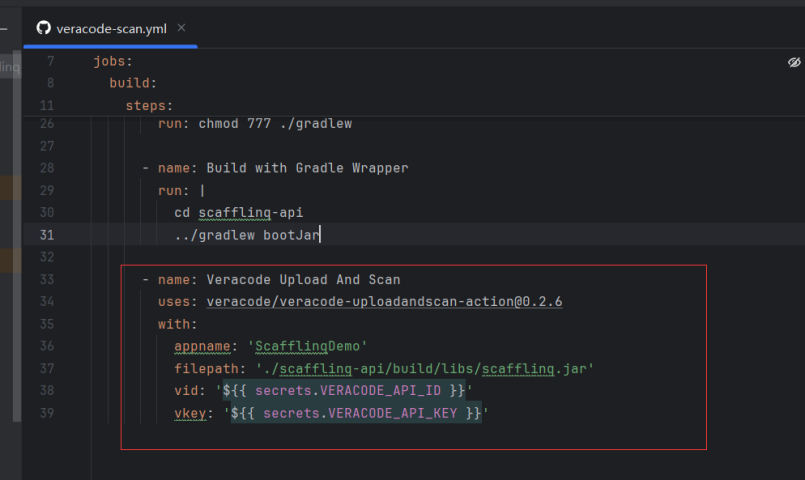This screenshot has width=805, height=480.
Task: Click 'Build with Gradle Wrapper' step name
Action: pos(307,168)
